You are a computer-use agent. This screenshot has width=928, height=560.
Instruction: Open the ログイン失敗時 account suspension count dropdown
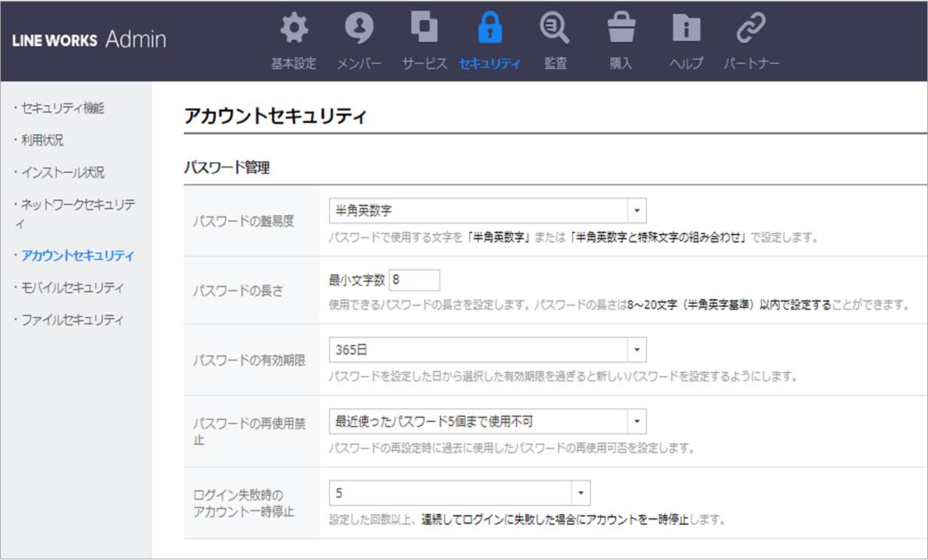pos(459,493)
